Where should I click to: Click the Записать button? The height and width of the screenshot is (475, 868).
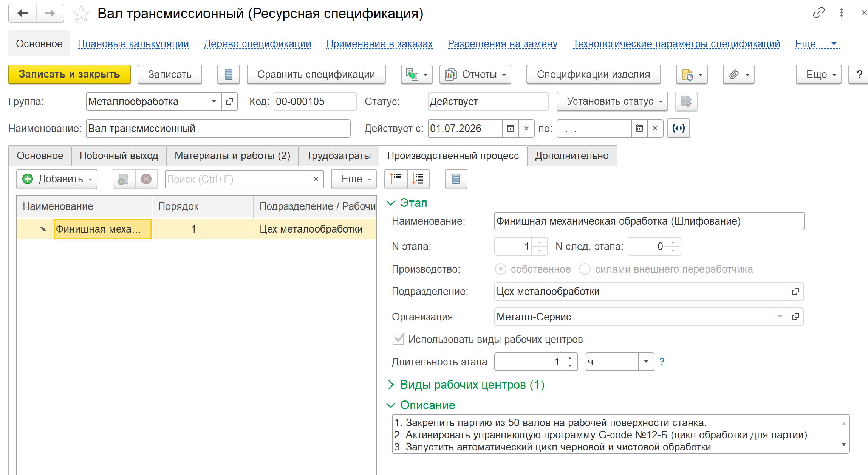tap(170, 75)
